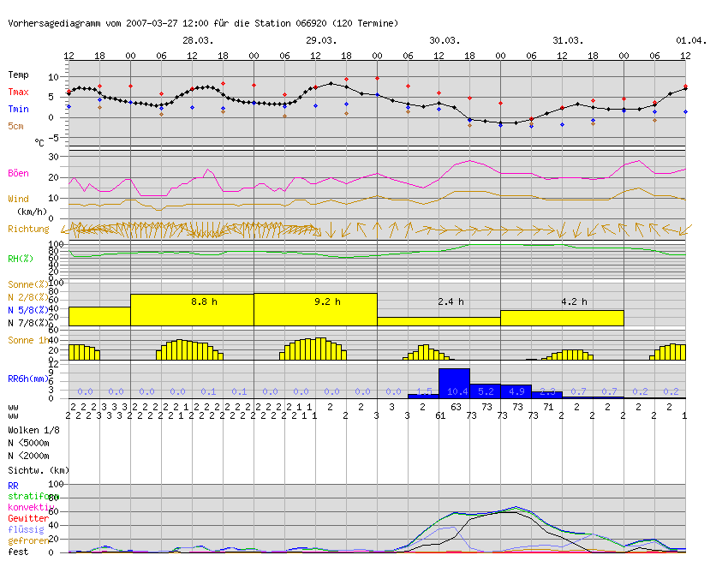Click the '8.8 h' sunshine duration value

pos(205,301)
